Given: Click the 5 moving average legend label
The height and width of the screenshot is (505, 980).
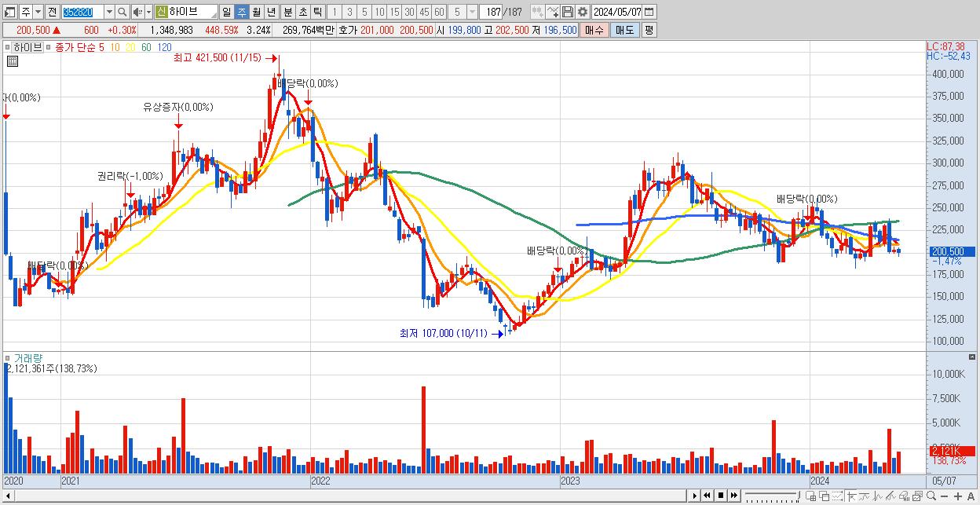Looking at the screenshot, I should [101, 47].
